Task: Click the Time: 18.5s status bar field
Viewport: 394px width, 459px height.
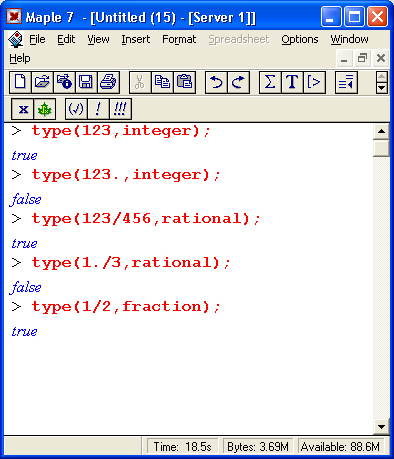Action: [x=182, y=446]
